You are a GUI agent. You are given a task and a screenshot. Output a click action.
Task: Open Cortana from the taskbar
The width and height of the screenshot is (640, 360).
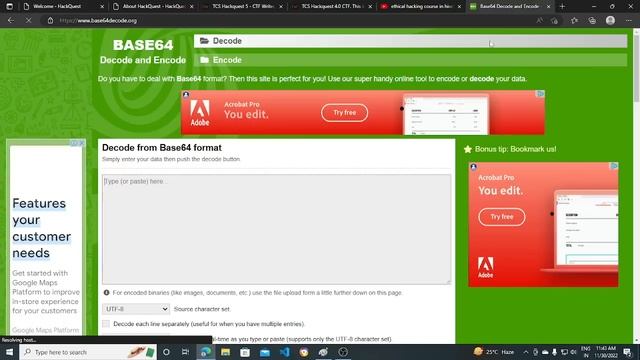click(166, 352)
